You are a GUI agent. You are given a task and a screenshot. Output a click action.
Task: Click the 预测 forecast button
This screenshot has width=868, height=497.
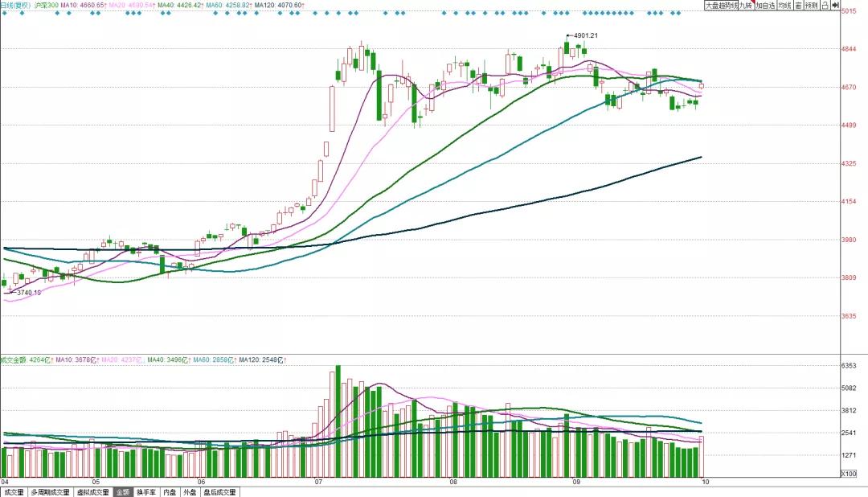[811, 5]
